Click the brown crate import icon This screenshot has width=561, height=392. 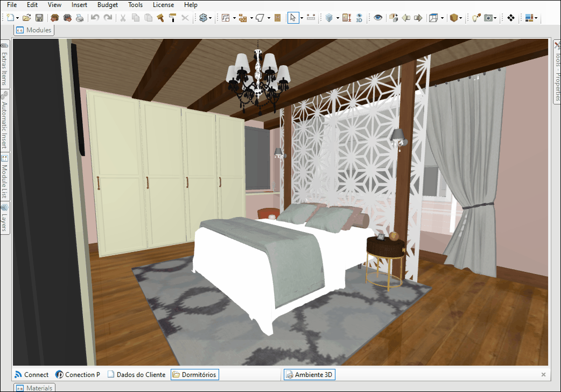(54, 18)
